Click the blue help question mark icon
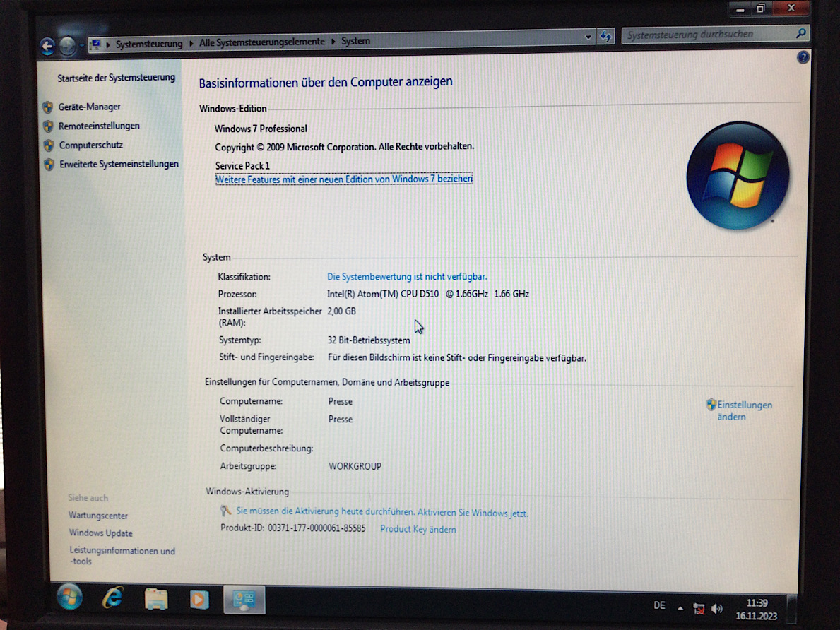 click(803, 58)
